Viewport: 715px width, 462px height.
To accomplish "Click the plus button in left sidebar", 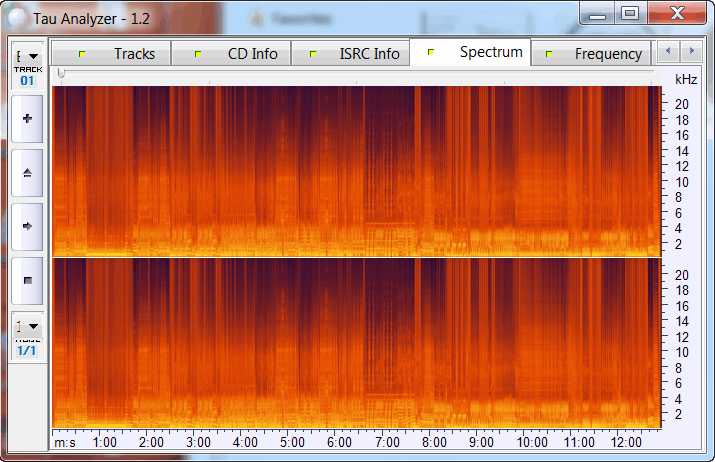I will 27,118.
